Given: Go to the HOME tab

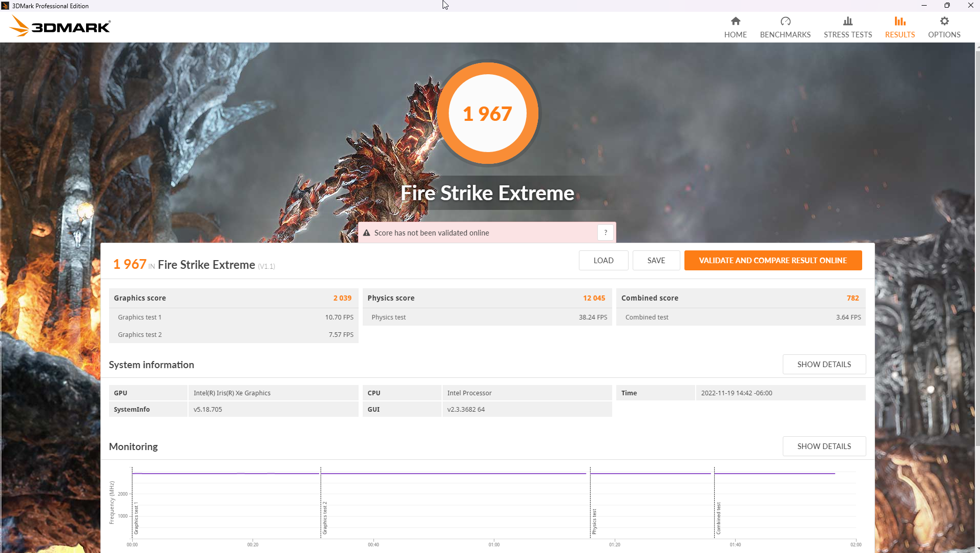Looking at the screenshot, I should (735, 35).
